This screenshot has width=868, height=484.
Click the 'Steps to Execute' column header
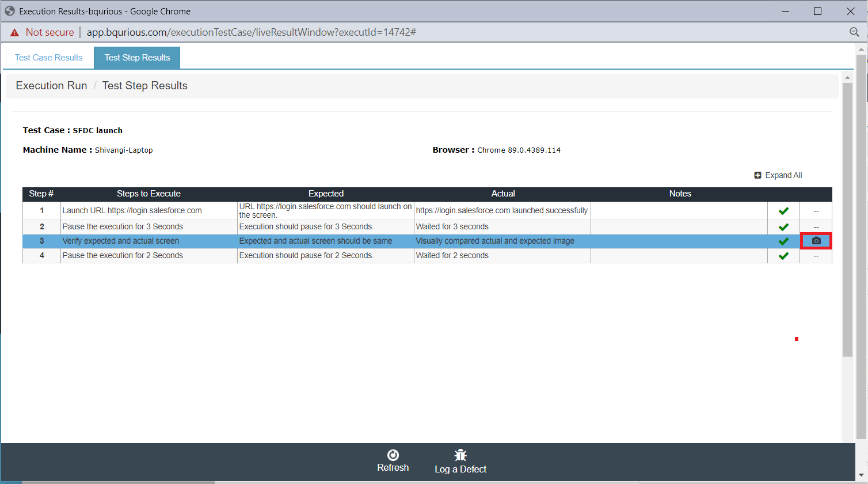[149, 194]
